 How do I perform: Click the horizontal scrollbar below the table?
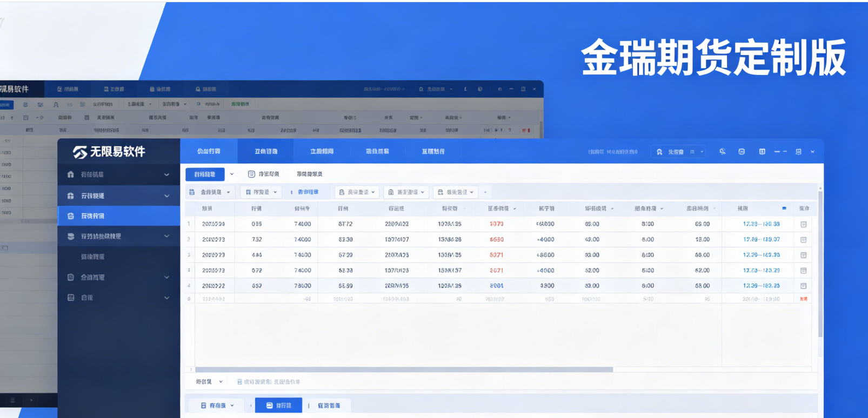tap(404, 370)
